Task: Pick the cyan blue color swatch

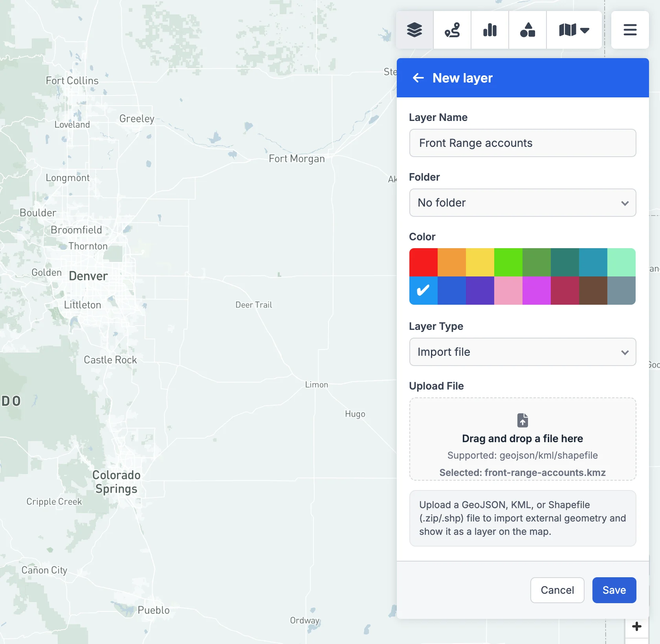Action: pos(593,262)
